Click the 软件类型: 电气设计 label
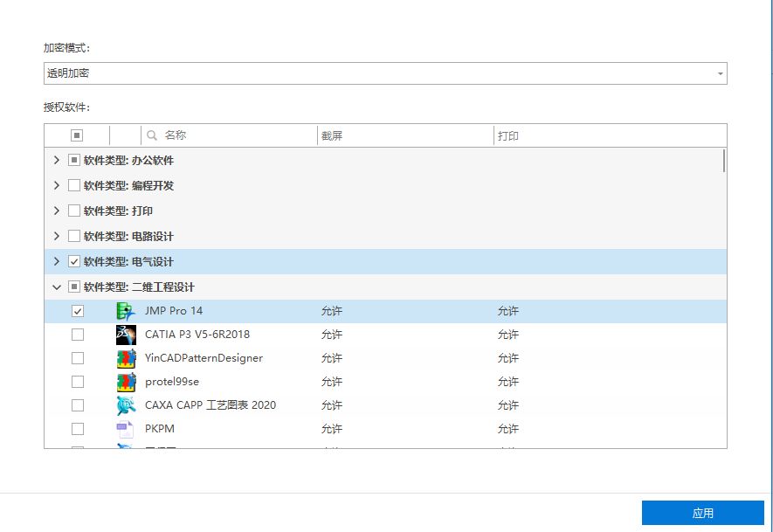773x532 pixels. pos(128,262)
